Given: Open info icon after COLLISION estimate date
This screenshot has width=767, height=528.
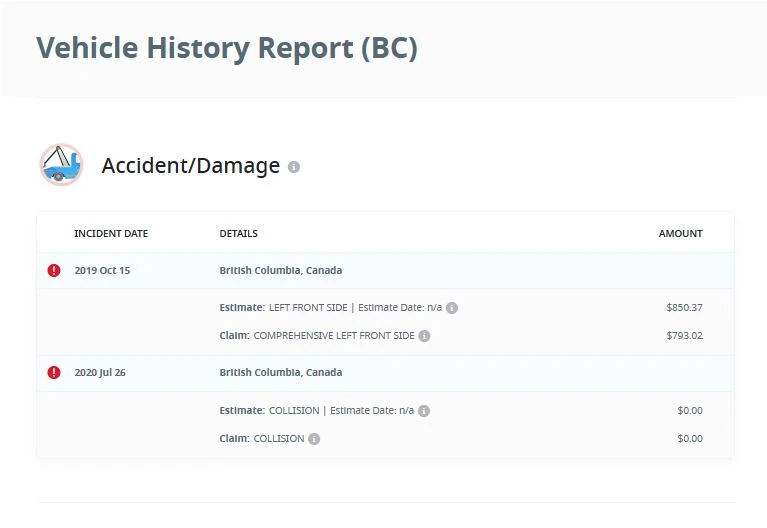Looking at the screenshot, I should 424,411.
